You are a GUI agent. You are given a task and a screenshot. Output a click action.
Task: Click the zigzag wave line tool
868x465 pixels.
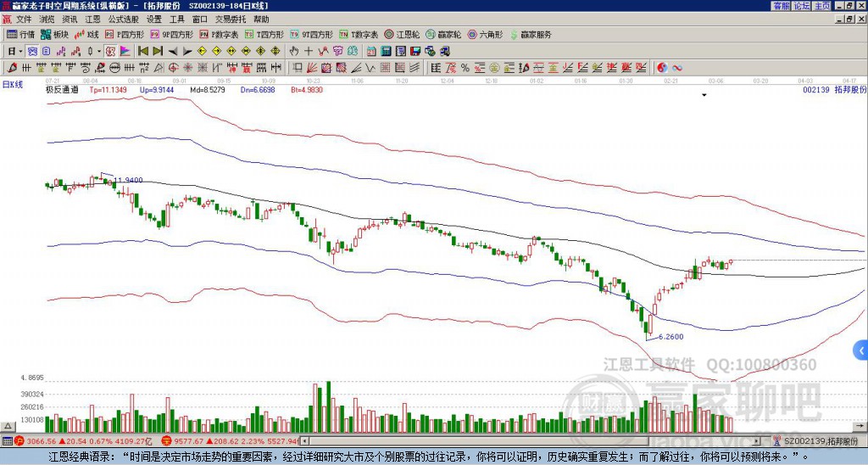(x=370, y=68)
